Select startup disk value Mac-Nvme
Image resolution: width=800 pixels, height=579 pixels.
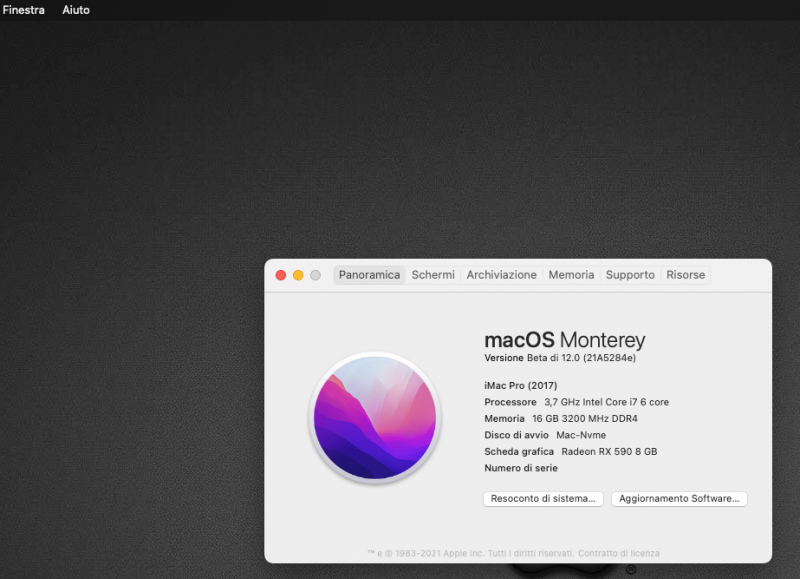click(x=581, y=435)
